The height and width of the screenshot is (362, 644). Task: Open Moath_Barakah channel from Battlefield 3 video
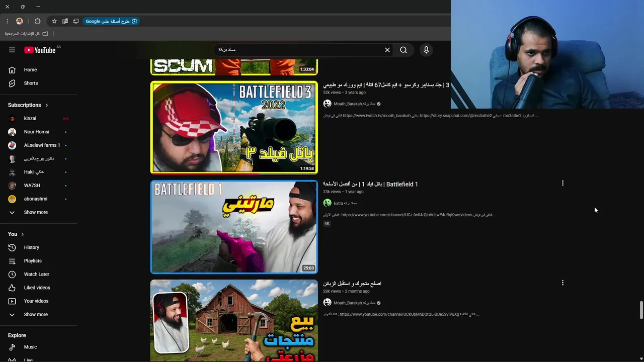[355, 104]
